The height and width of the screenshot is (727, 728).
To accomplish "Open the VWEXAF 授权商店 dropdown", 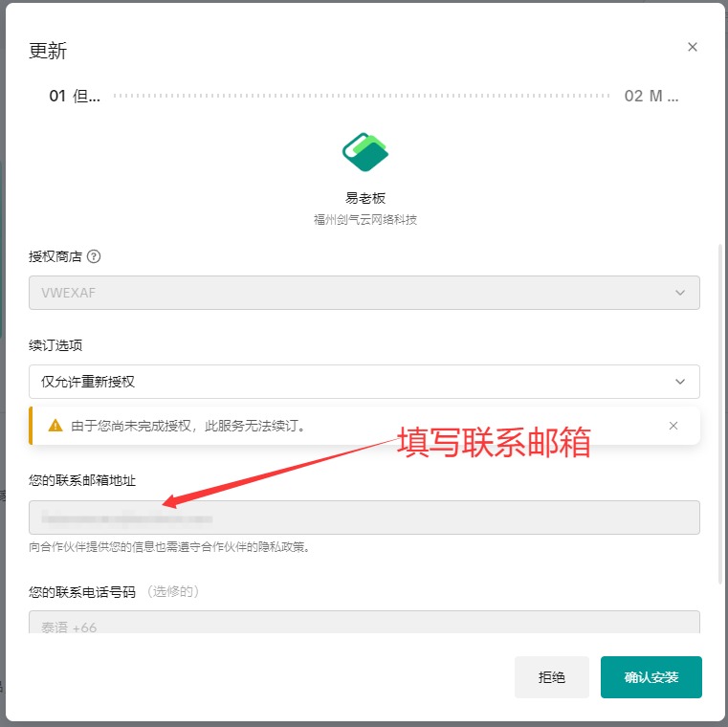I will point(364,293).
